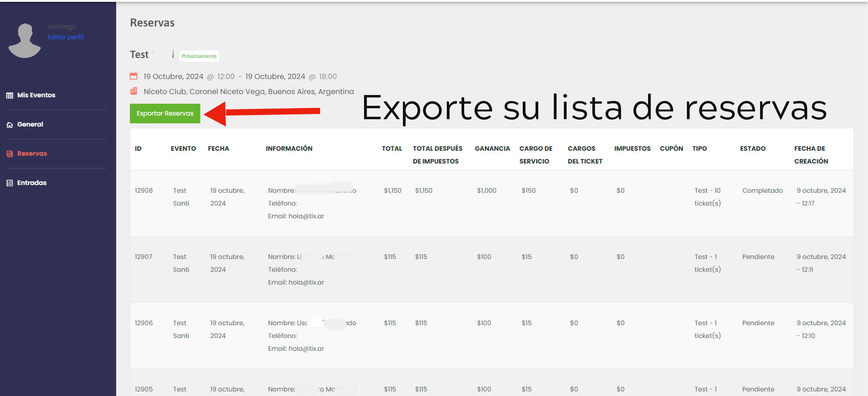868x396 pixels.
Task: Open the Editar perfil link
Action: pos(65,37)
